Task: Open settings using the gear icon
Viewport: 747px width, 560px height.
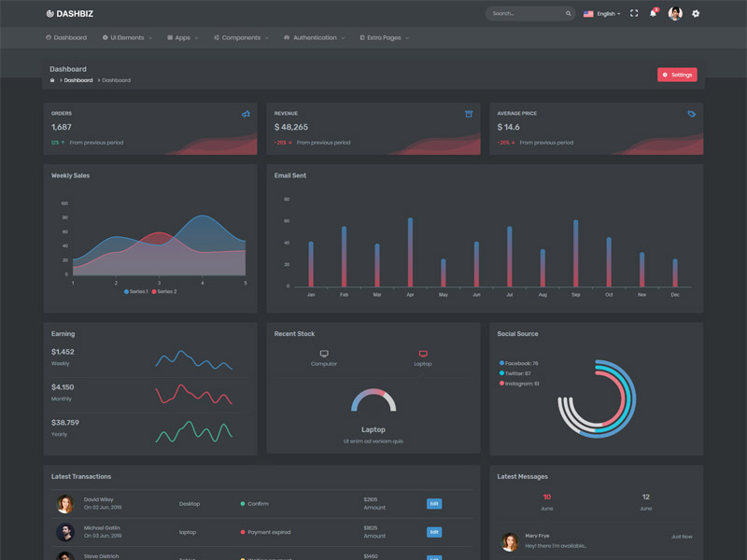Action: pyautogui.click(x=696, y=13)
